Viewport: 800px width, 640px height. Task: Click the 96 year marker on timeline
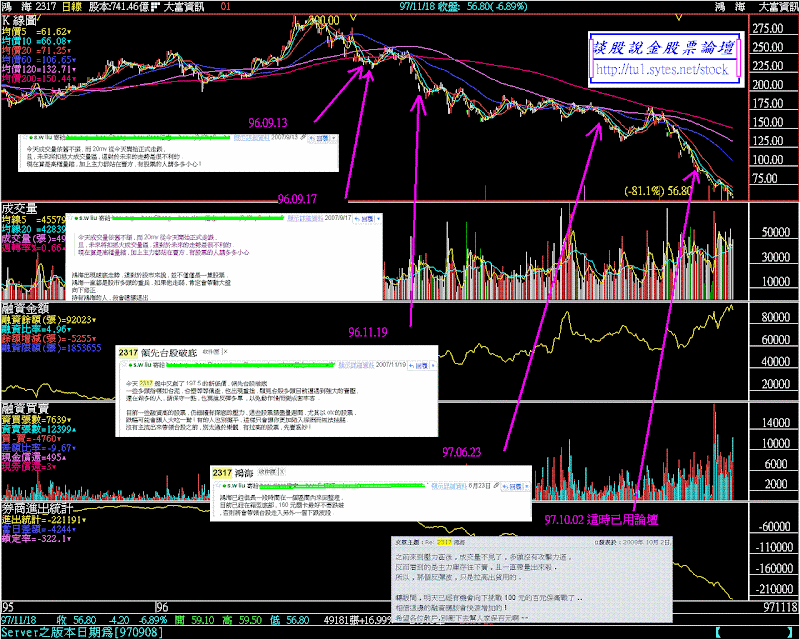[162, 607]
